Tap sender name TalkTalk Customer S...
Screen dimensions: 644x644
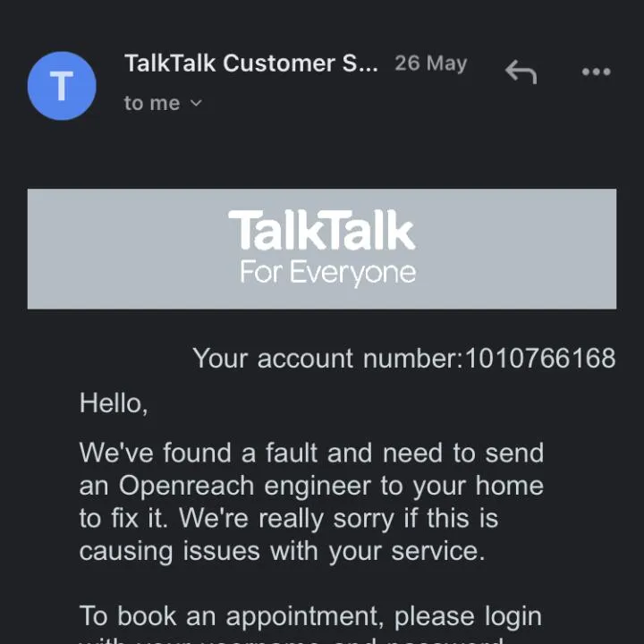click(x=251, y=64)
